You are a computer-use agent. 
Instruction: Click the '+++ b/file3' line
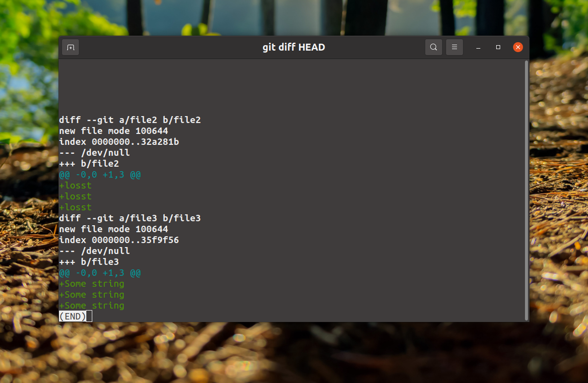pyautogui.click(x=89, y=262)
